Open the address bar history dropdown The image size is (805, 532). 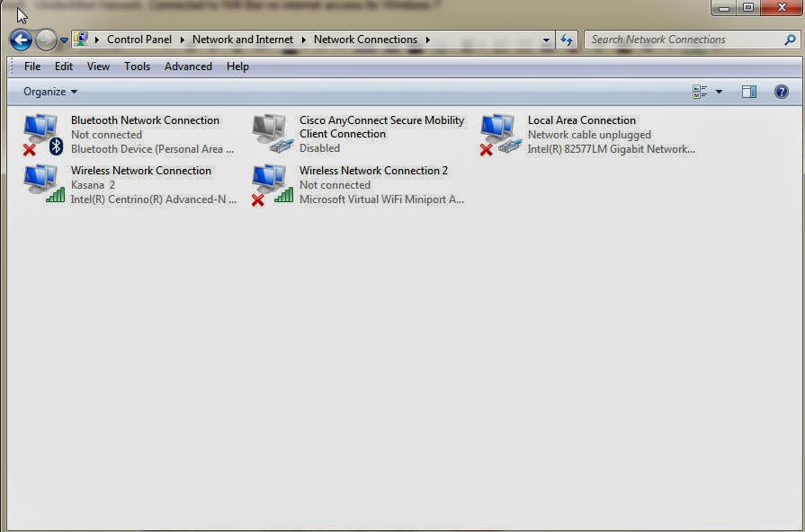tap(546, 40)
